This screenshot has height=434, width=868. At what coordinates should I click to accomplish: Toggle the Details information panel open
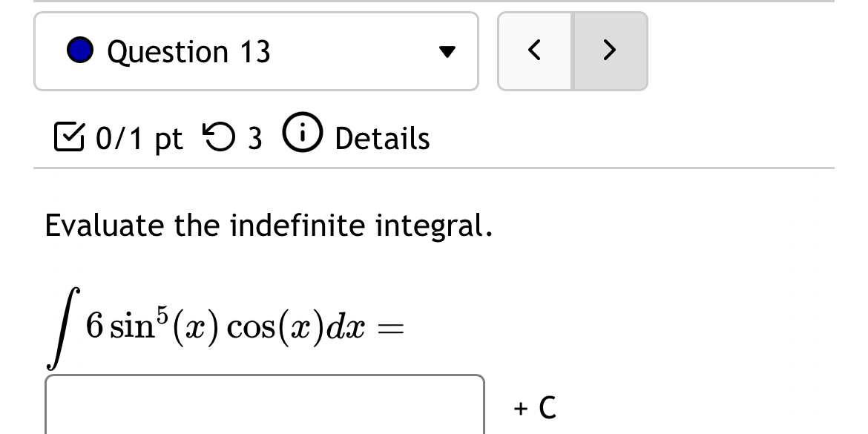click(381, 138)
